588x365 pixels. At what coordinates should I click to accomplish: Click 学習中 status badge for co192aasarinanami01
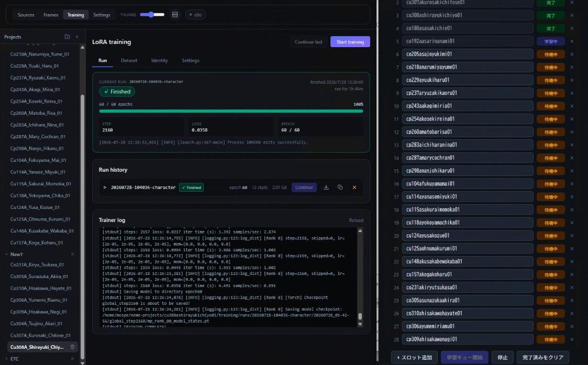[550, 41]
